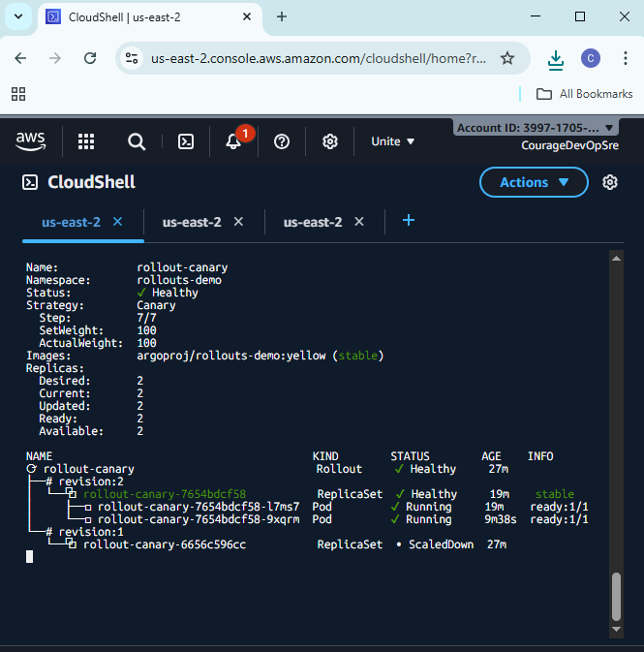Switch to the third us-east-2 terminal tab

pos(313,222)
